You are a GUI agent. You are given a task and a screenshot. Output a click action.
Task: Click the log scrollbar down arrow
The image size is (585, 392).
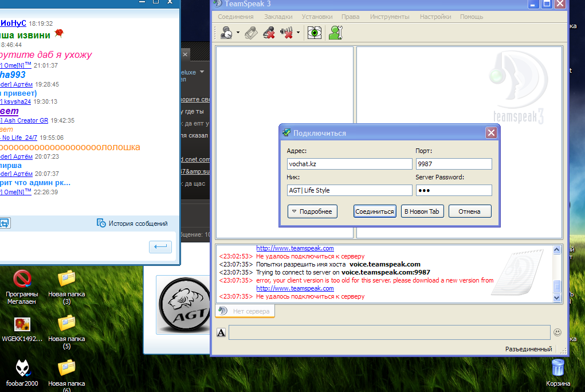[x=557, y=298]
